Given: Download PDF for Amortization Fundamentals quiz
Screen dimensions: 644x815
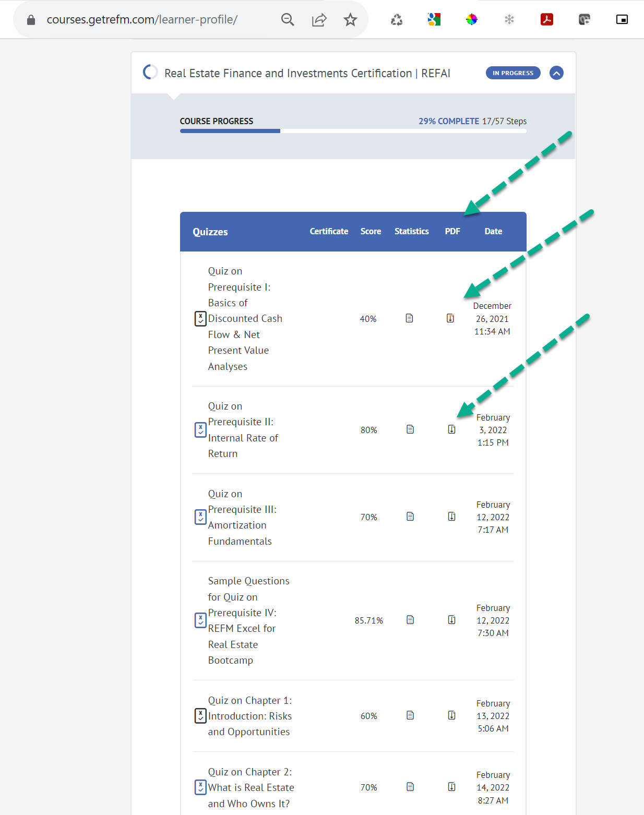Looking at the screenshot, I should click(x=451, y=517).
